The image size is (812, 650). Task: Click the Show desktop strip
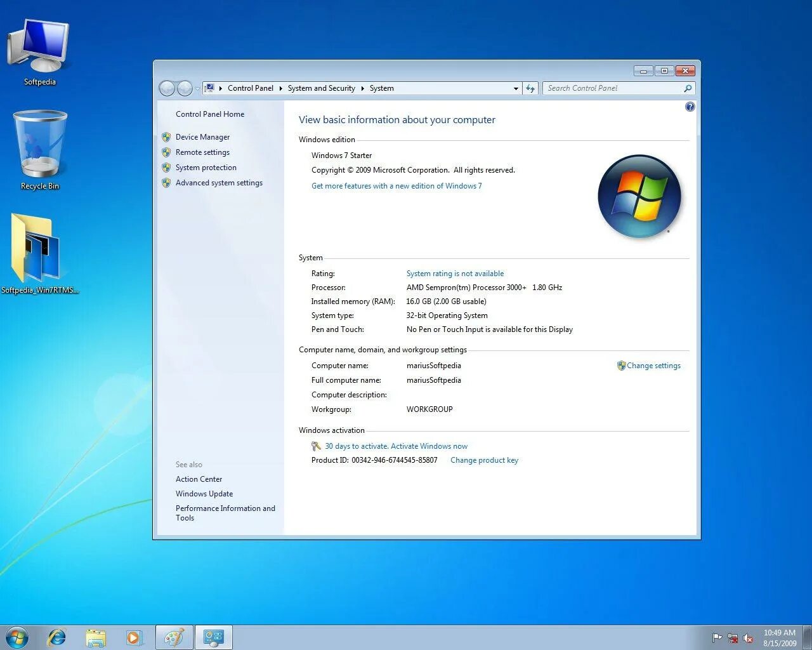808,637
